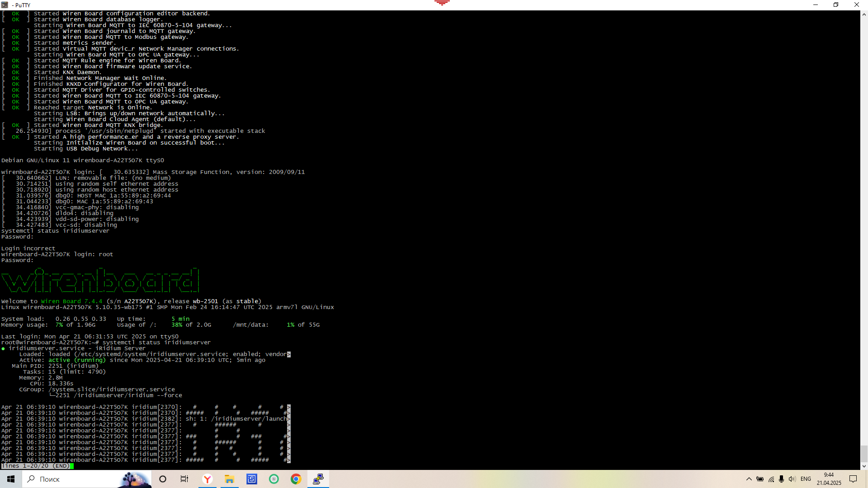The width and height of the screenshot is (868, 488).
Task: Click the red pull-down handle at top
Action: tap(442, 3)
